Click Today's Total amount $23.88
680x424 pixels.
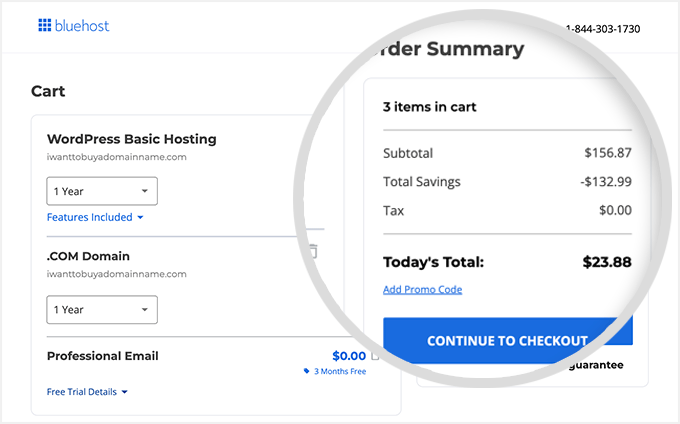(607, 262)
